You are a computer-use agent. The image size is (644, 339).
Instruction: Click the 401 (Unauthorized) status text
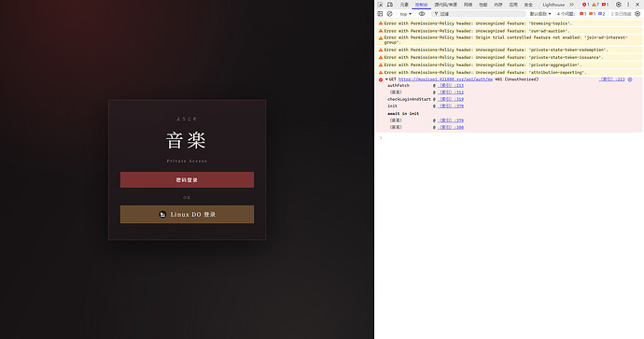[x=517, y=79]
